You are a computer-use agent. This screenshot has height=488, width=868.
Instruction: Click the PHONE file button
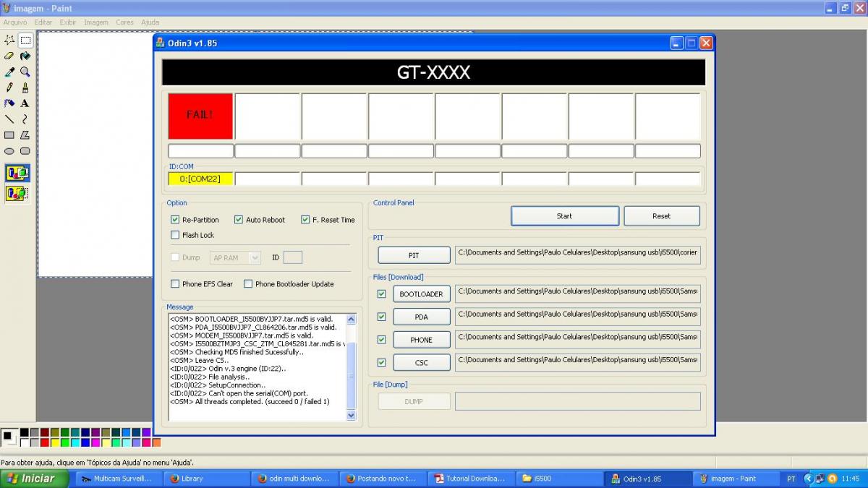[x=422, y=340]
